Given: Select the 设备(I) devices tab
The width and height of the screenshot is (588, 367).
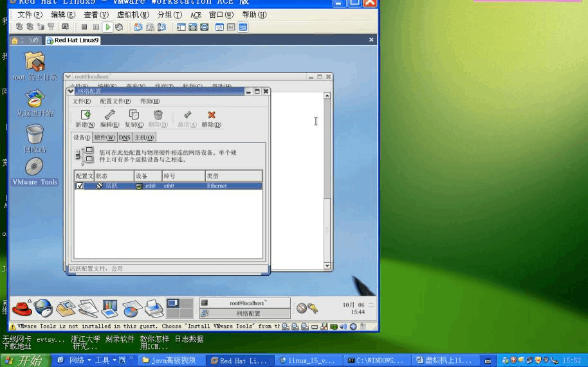Looking at the screenshot, I should [82, 138].
